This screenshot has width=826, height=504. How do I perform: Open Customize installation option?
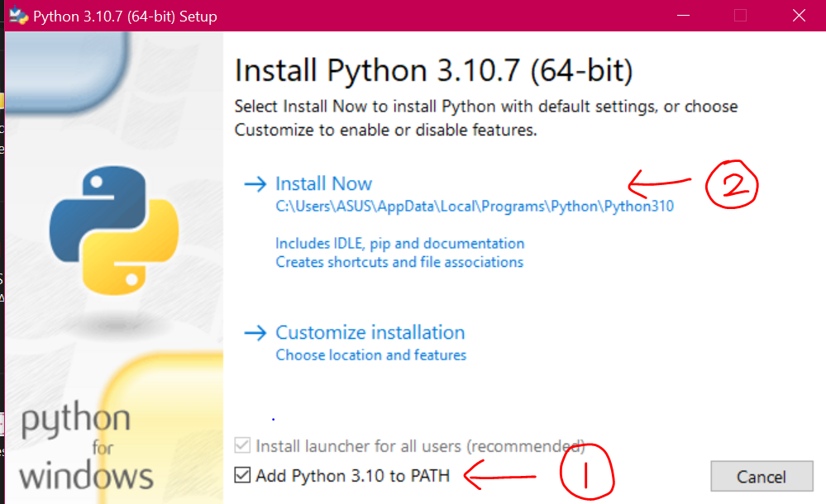click(370, 332)
